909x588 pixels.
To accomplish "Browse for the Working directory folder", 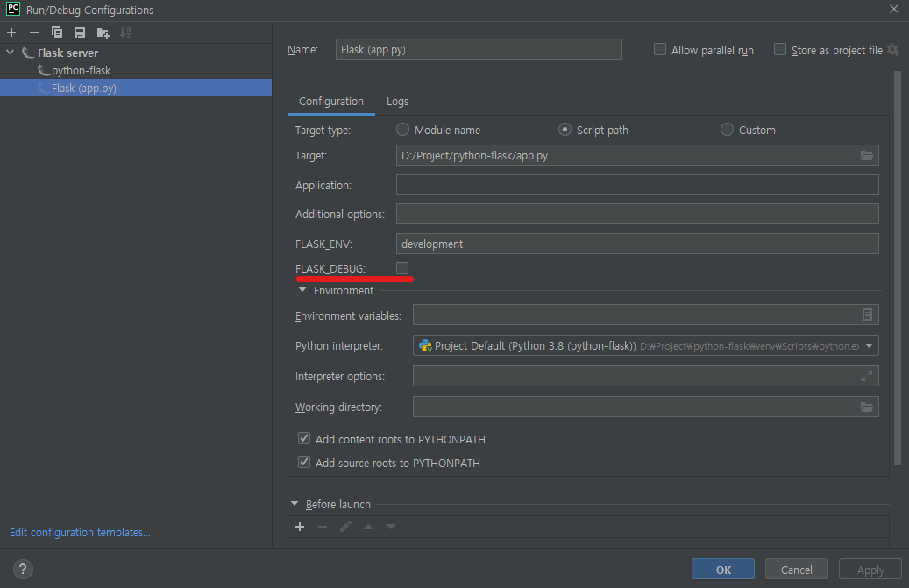I will 867,407.
